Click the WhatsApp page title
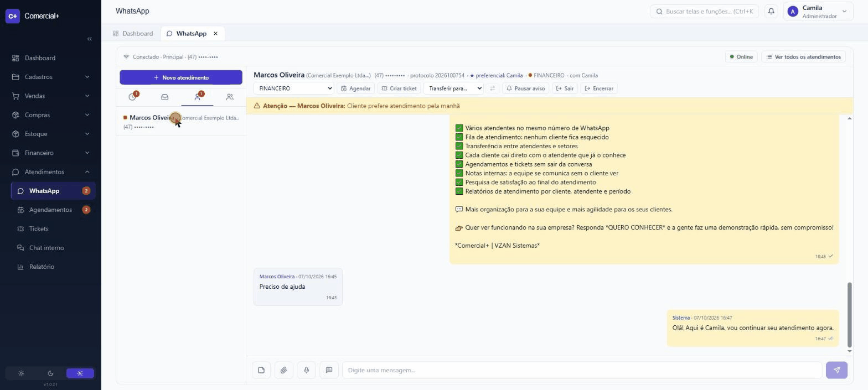Image resolution: width=868 pixels, height=390 pixels. (x=132, y=11)
